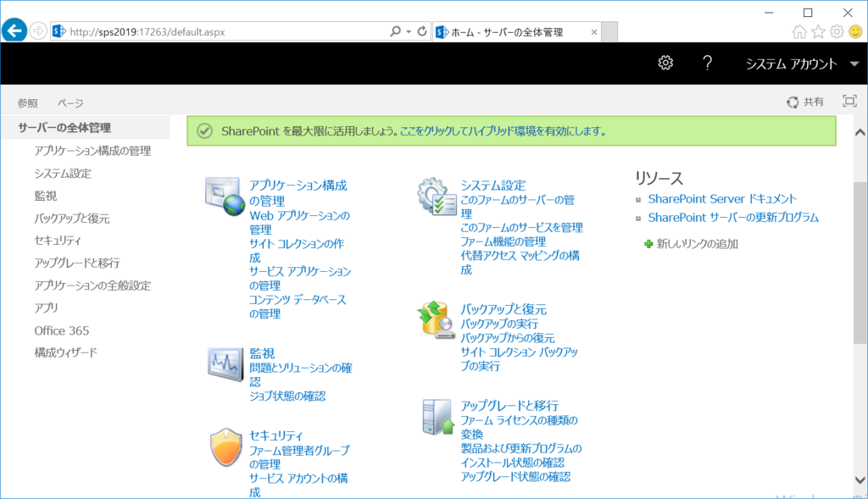Open SharePoint サーバーの更新プログラム resource link
Image resolution: width=868 pixels, height=499 pixels.
click(x=733, y=218)
